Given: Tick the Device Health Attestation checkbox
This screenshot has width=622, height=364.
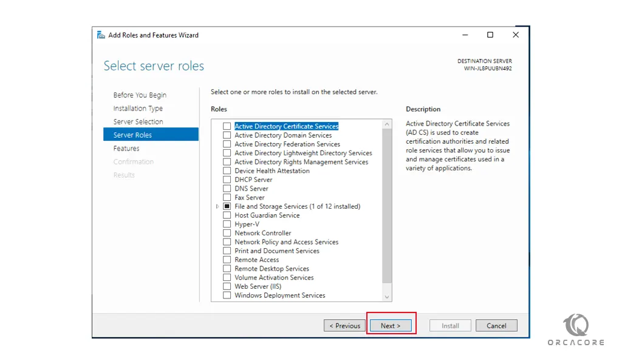Looking at the screenshot, I should (x=227, y=170).
